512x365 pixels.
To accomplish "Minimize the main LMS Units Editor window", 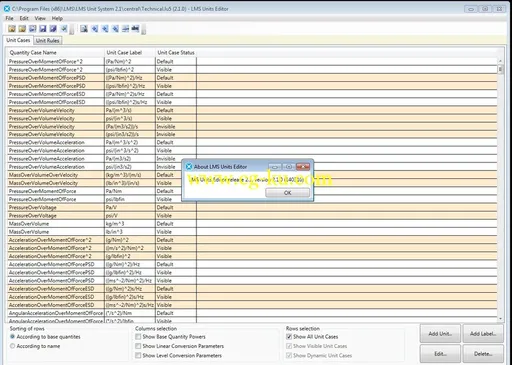I will tap(471, 9).
